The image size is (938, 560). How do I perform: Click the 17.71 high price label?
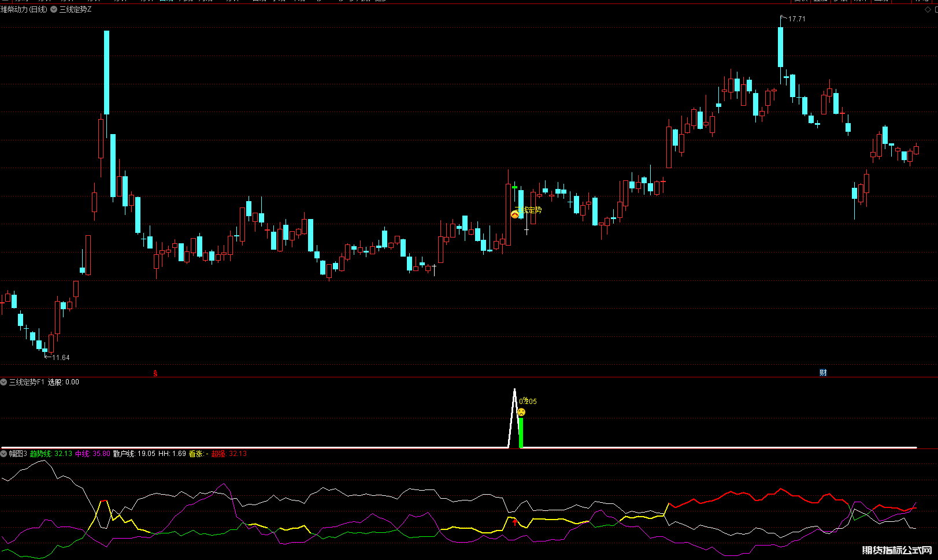pyautogui.click(x=797, y=19)
